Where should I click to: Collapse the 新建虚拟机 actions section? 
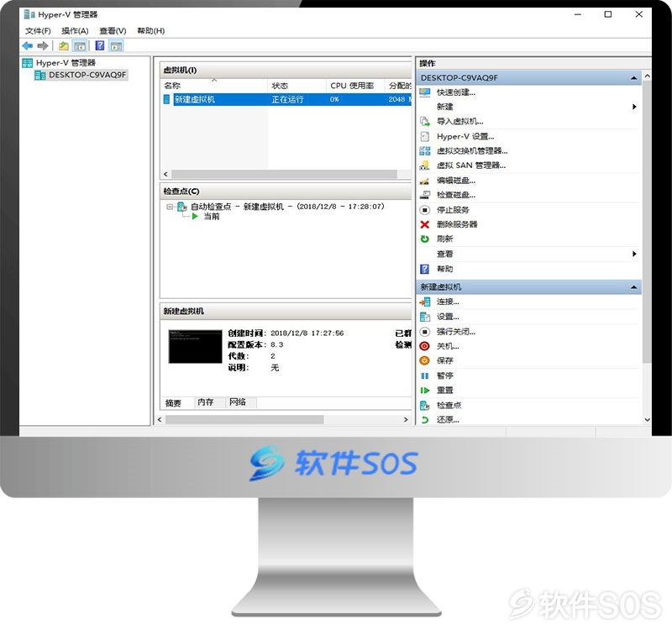click(x=633, y=287)
